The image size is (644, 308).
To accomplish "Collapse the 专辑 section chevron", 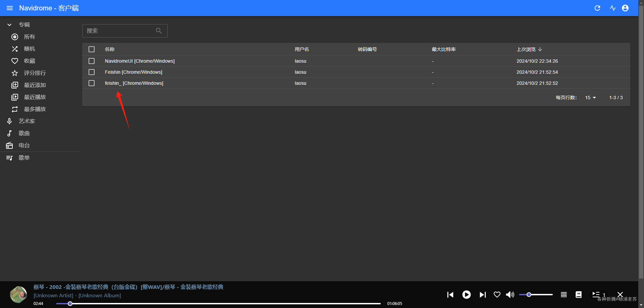I will click(9, 25).
